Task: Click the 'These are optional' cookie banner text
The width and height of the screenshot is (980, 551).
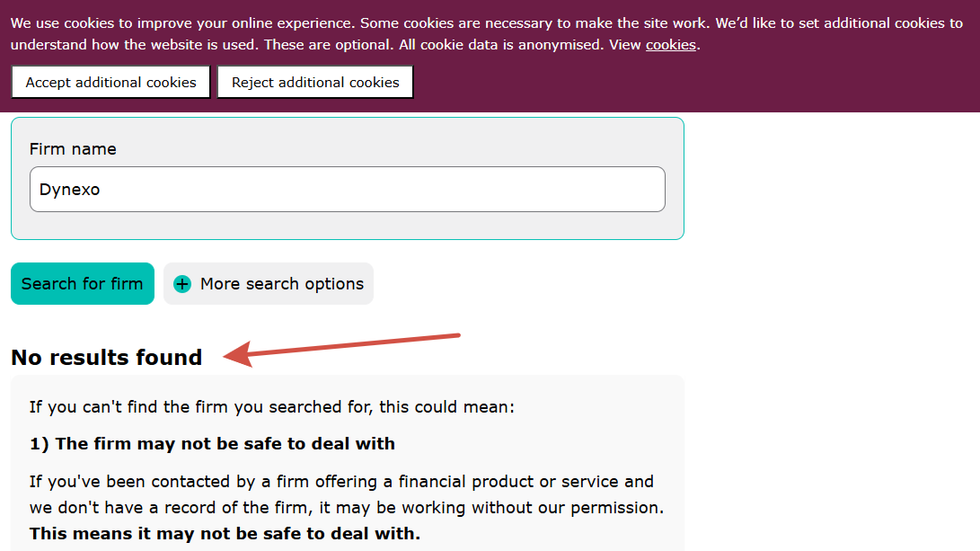Action: tap(330, 45)
